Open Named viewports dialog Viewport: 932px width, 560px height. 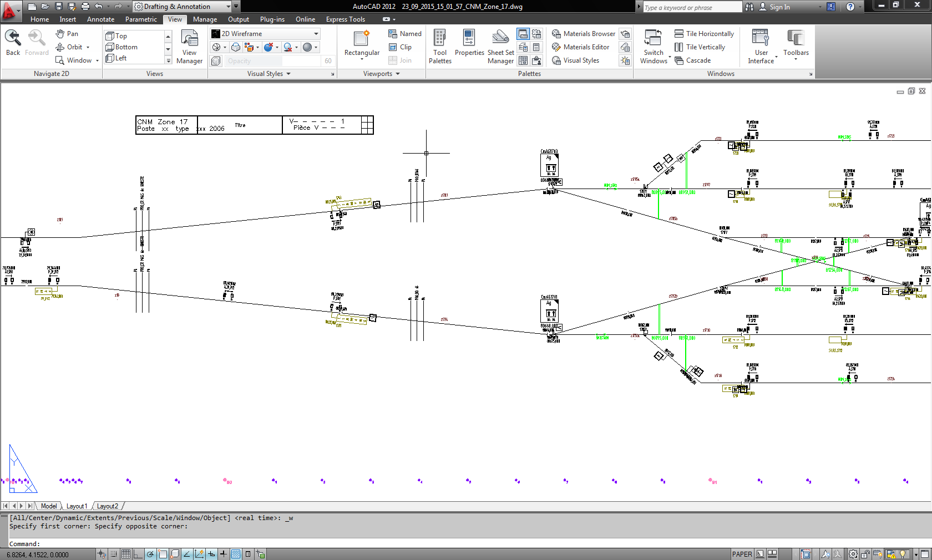[x=405, y=34]
